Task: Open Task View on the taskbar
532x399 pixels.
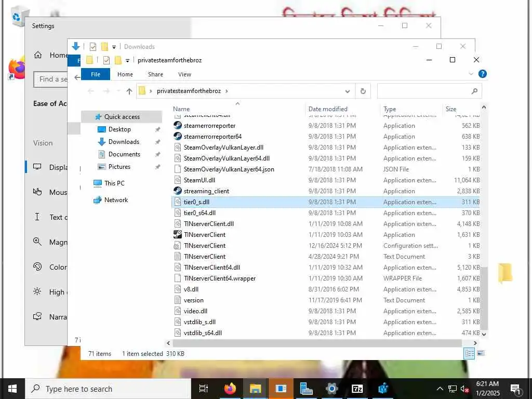Action: (204, 389)
